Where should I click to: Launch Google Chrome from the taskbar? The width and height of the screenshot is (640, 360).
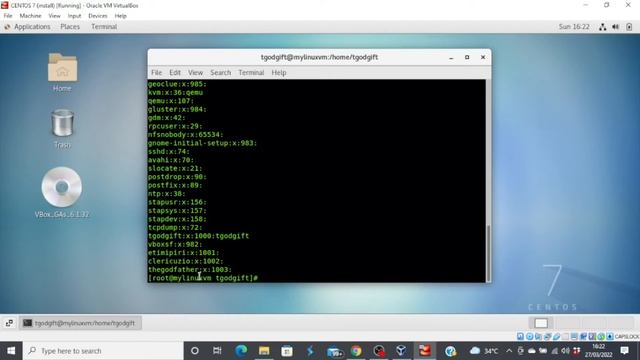(x=356, y=351)
